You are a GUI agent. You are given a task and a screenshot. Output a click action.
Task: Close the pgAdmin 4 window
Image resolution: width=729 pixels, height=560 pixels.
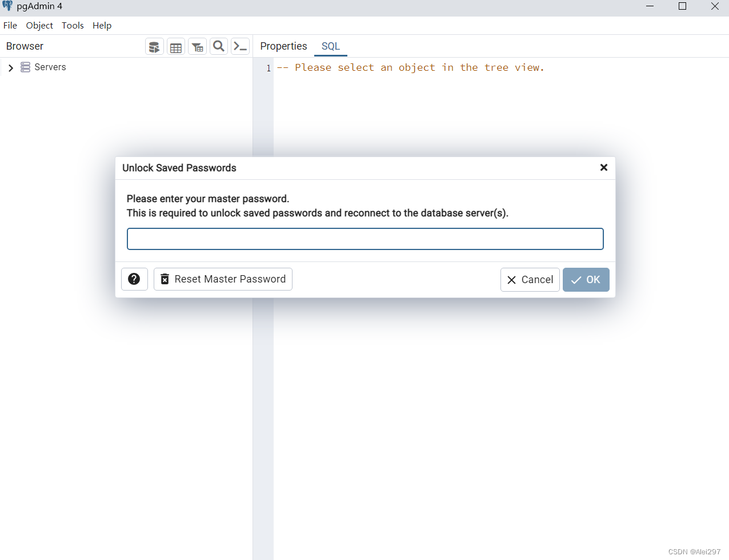tap(715, 6)
